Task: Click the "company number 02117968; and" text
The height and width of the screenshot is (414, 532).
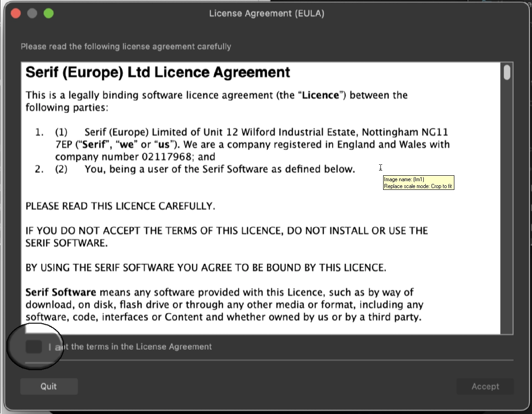Action: pyautogui.click(x=135, y=157)
